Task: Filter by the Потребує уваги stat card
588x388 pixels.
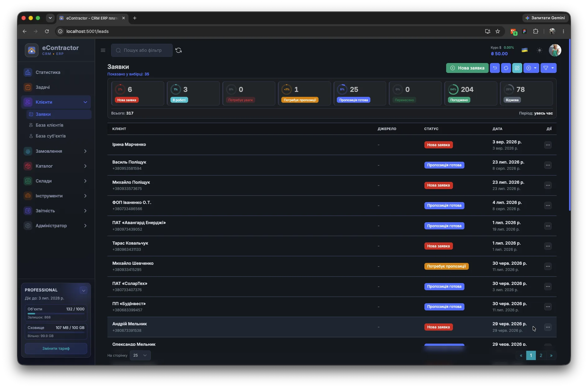Action: [x=249, y=93]
